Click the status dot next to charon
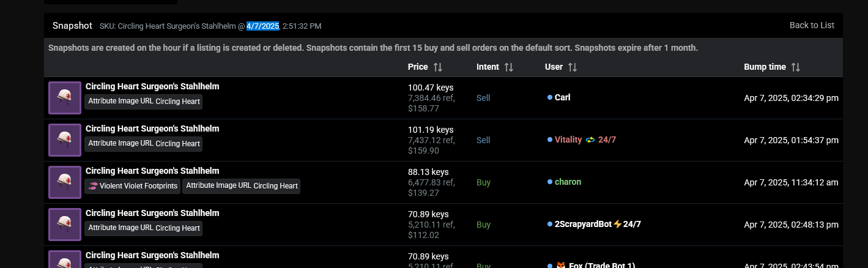 [x=550, y=182]
